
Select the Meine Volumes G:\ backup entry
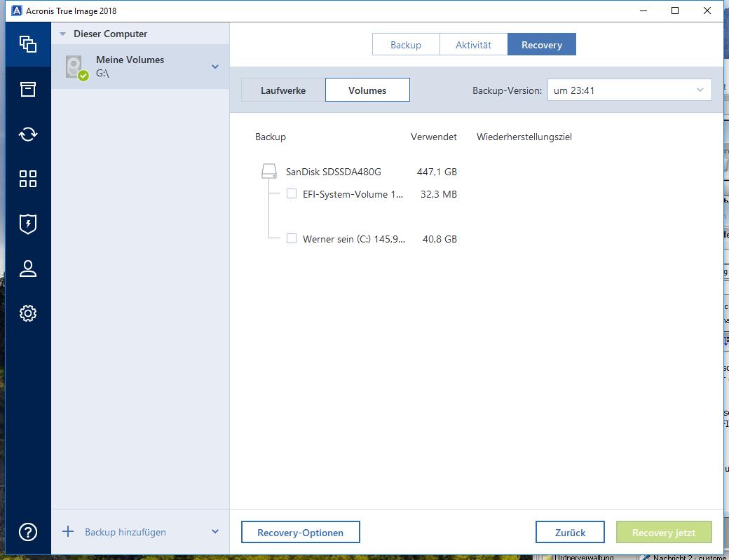point(140,67)
